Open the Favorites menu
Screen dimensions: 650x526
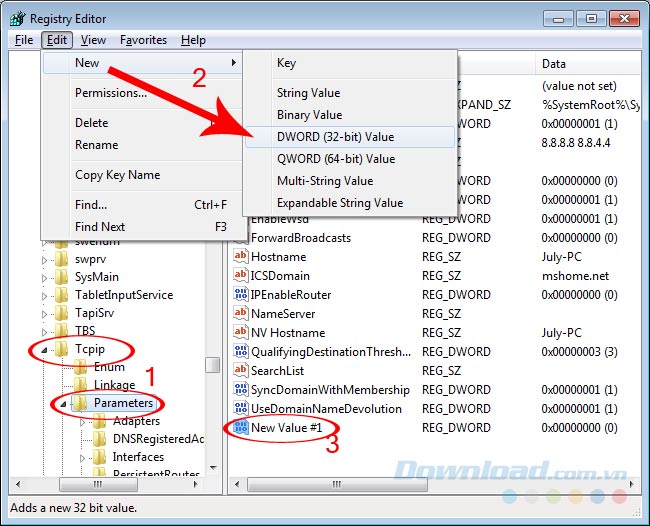(x=143, y=40)
